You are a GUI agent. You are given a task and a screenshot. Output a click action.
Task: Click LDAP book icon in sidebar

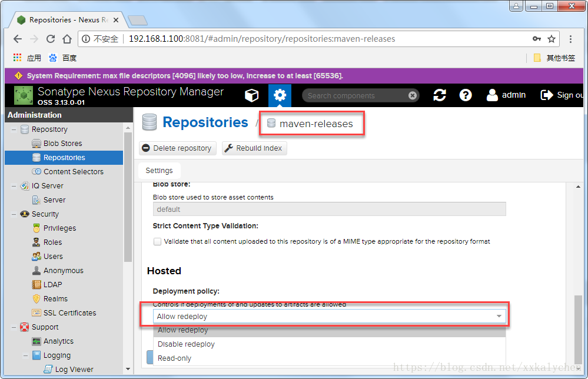click(36, 284)
